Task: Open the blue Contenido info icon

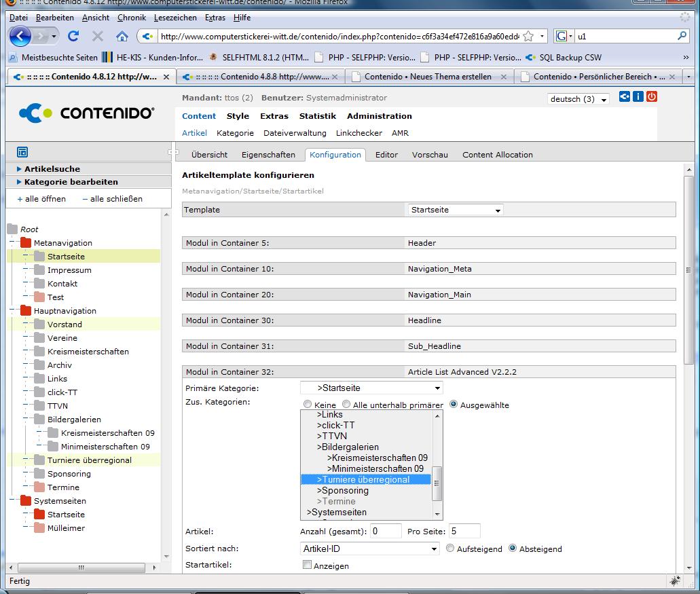Action: 638,97
